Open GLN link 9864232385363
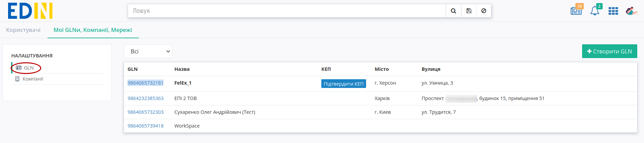 pos(145,98)
